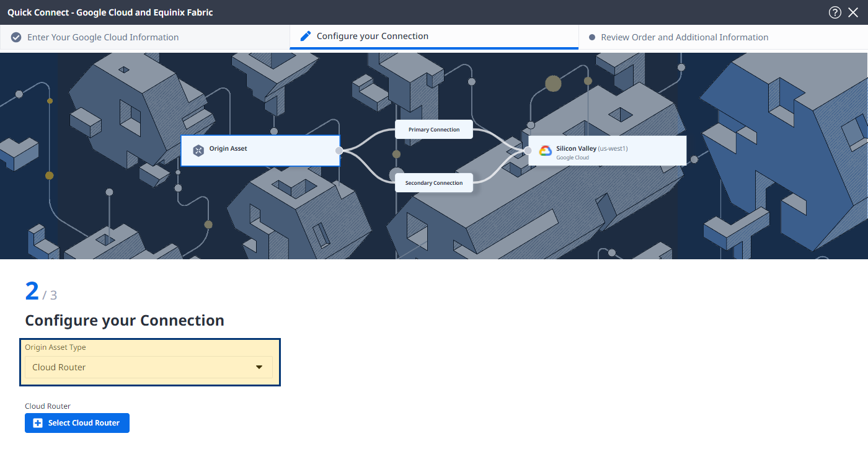Click the Origin Asset hexagon icon
The image size is (868, 472).
198,151
